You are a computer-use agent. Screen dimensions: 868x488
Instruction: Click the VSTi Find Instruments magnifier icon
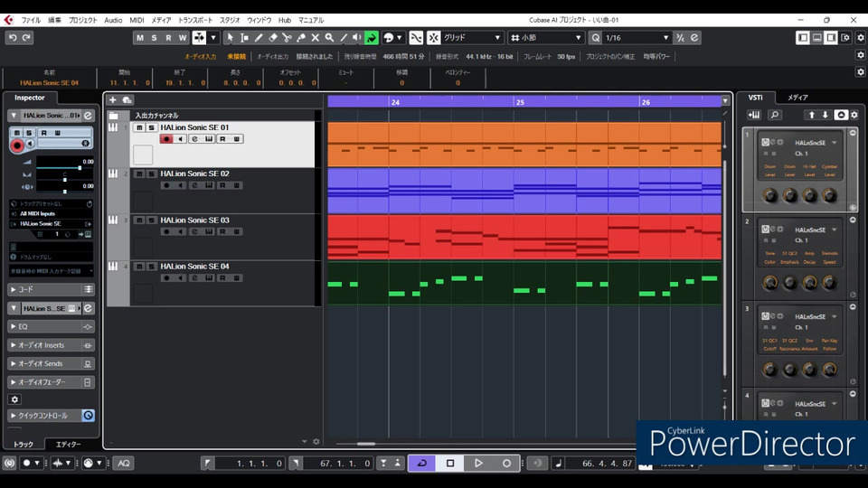point(775,115)
